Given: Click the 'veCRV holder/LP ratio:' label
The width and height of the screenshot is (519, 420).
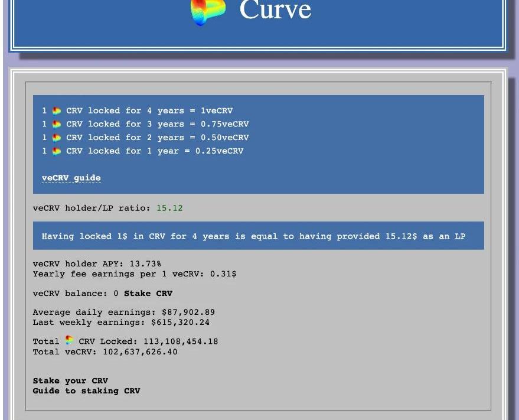Looking at the screenshot, I should click(92, 208).
